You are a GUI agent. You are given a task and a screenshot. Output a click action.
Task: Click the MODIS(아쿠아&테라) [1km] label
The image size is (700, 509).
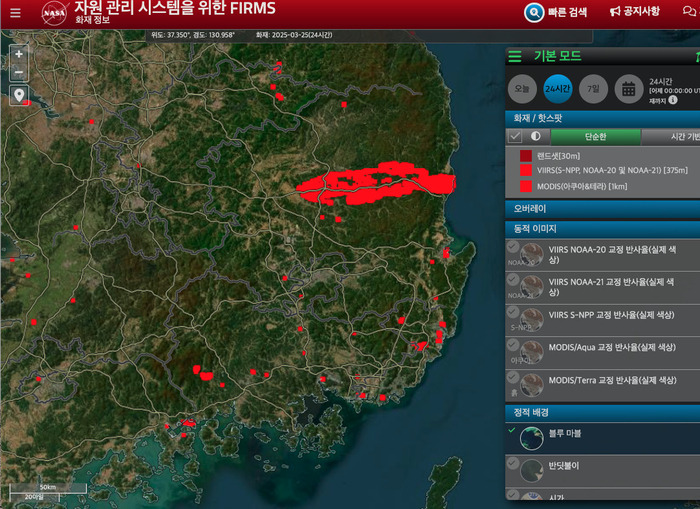582,186
